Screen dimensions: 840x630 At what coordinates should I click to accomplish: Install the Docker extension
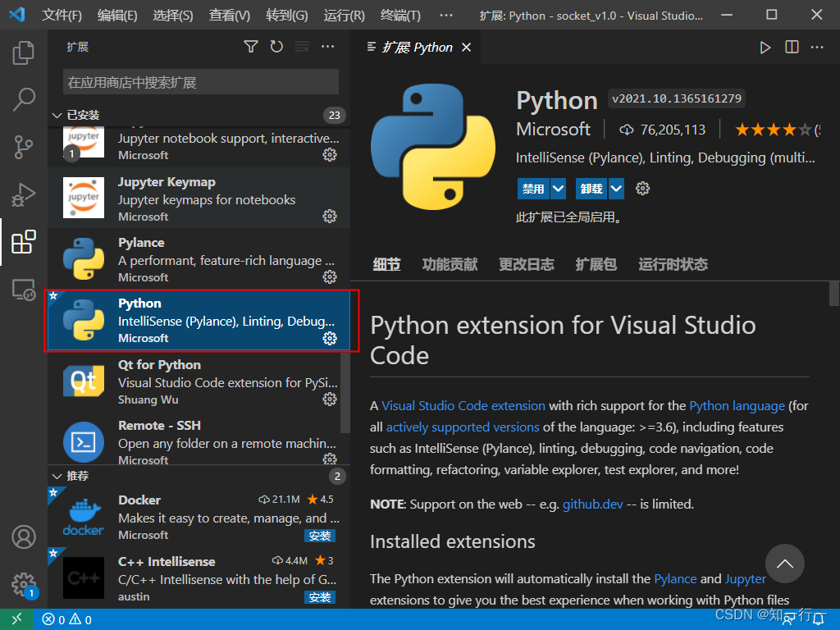(319, 536)
